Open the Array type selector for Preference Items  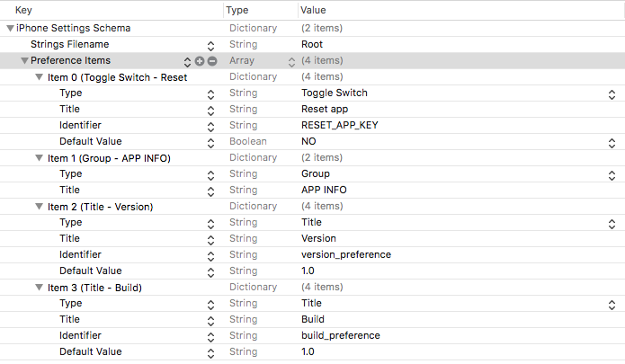tap(290, 61)
